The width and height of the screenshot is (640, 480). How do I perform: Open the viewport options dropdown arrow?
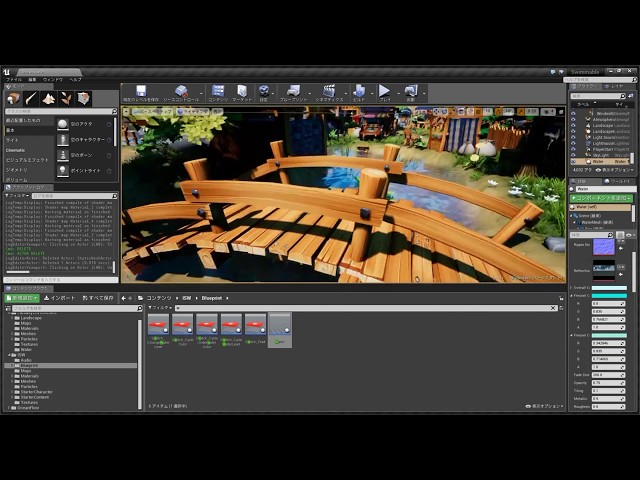(127, 111)
